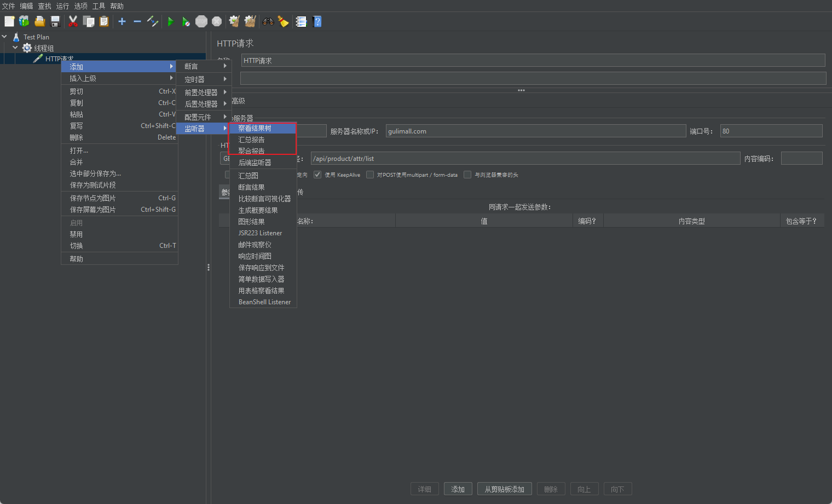This screenshot has height=504, width=832.
Task: Save the test plan with floppy icon
Action: tap(55, 21)
